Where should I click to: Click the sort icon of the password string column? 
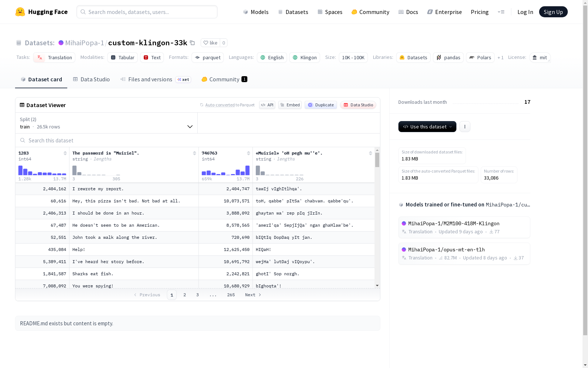tap(194, 153)
